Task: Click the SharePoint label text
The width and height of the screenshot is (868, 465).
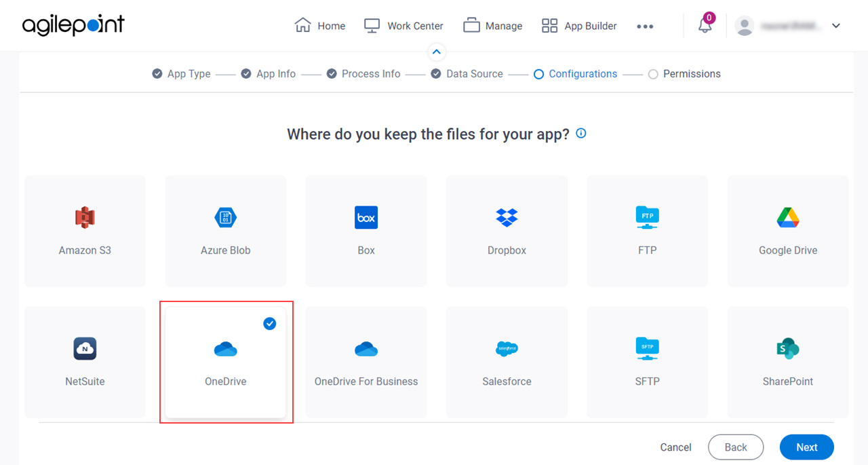Action: pyautogui.click(x=788, y=382)
